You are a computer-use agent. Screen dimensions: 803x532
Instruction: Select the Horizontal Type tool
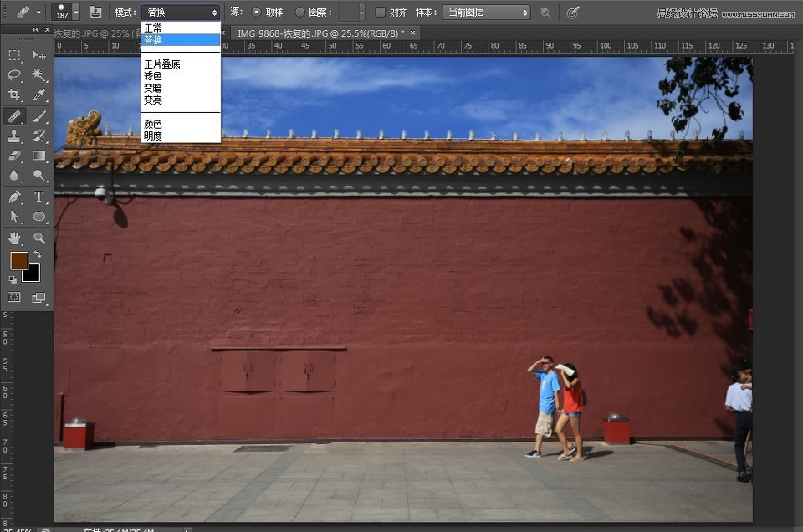click(39, 195)
